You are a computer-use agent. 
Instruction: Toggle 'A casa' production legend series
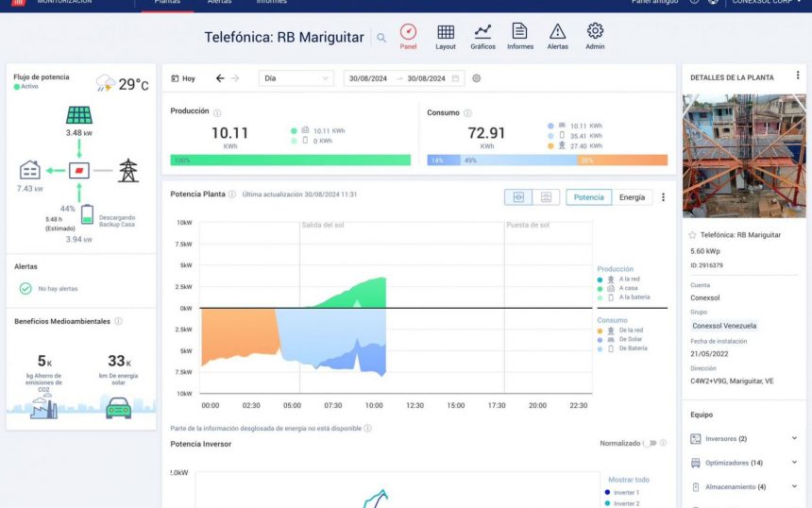(617, 288)
